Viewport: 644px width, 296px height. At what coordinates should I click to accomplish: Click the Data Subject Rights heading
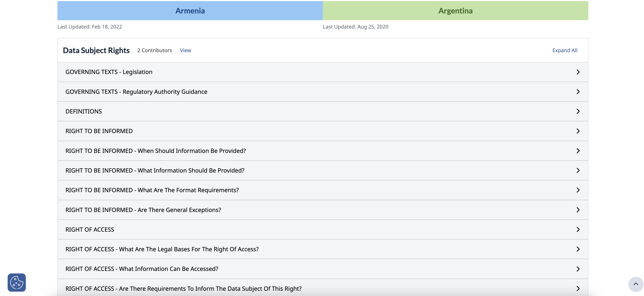click(x=96, y=50)
